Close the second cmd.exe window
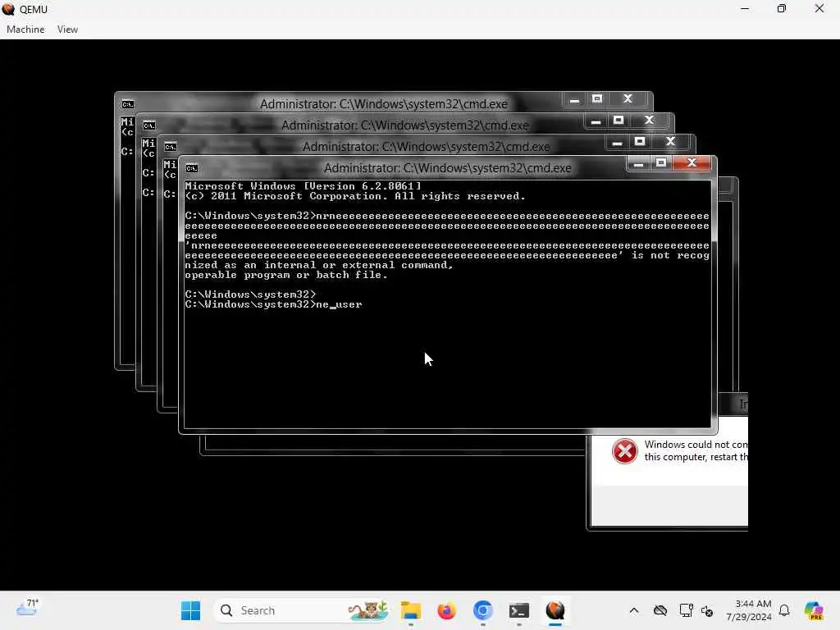Image resolution: width=840 pixels, height=630 pixels. [x=650, y=121]
